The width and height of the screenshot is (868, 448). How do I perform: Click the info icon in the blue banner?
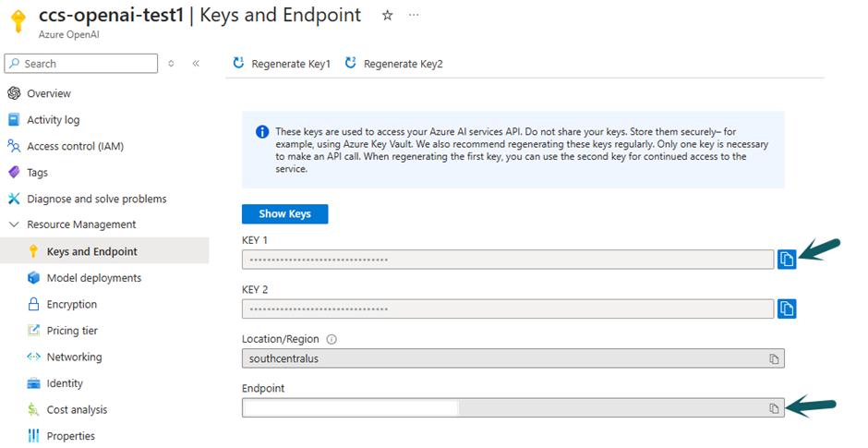coord(262,132)
